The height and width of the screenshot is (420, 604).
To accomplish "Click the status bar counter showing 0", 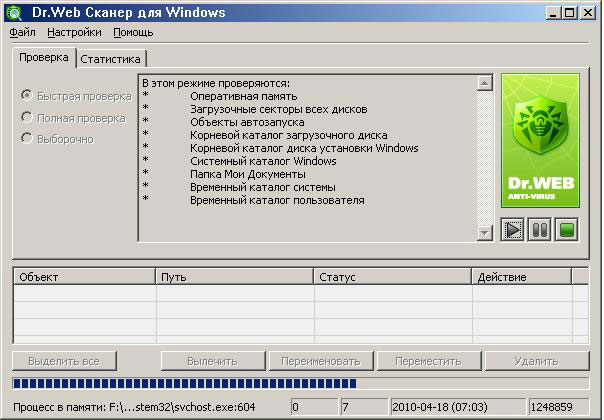I will pyautogui.click(x=314, y=407).
